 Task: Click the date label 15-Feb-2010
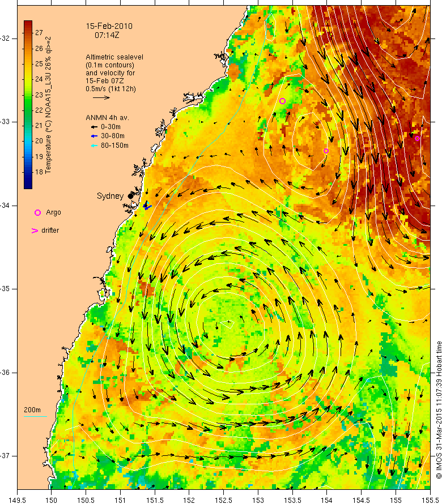pos(109,26)
